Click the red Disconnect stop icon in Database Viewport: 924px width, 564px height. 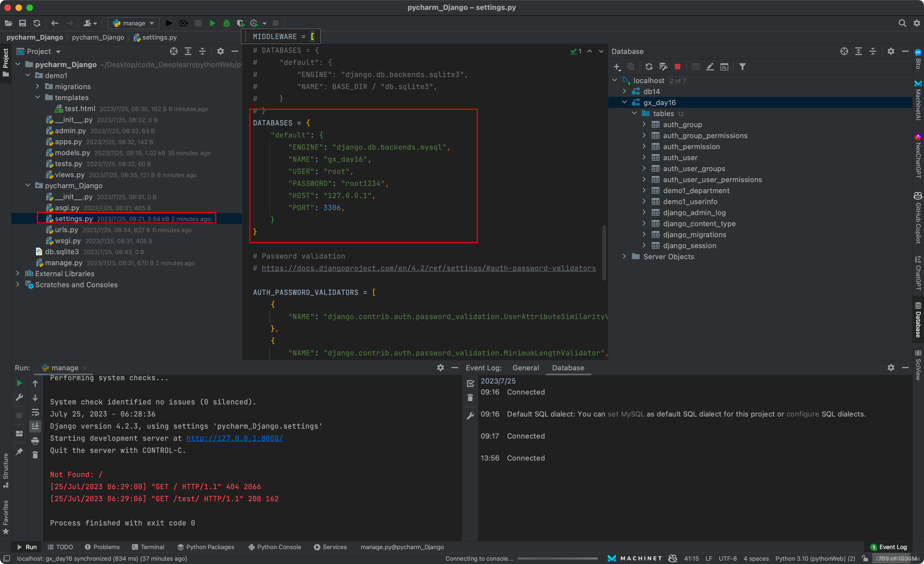[x=677, y=67]
